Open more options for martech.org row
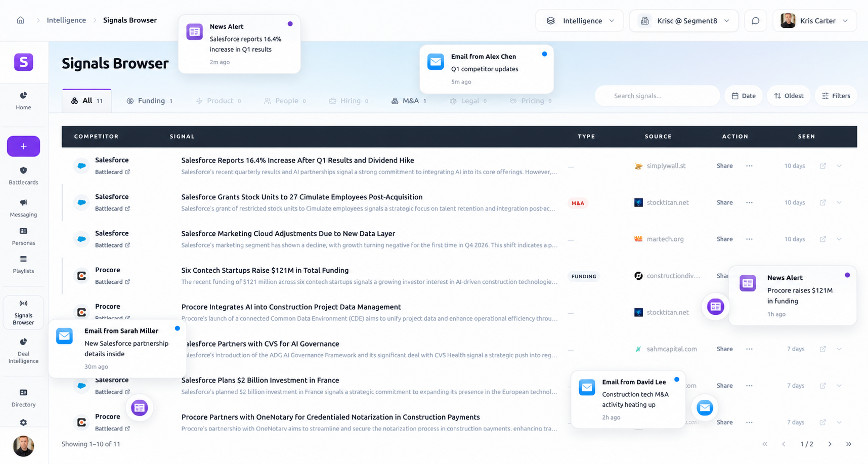 [x=749, y=239]
